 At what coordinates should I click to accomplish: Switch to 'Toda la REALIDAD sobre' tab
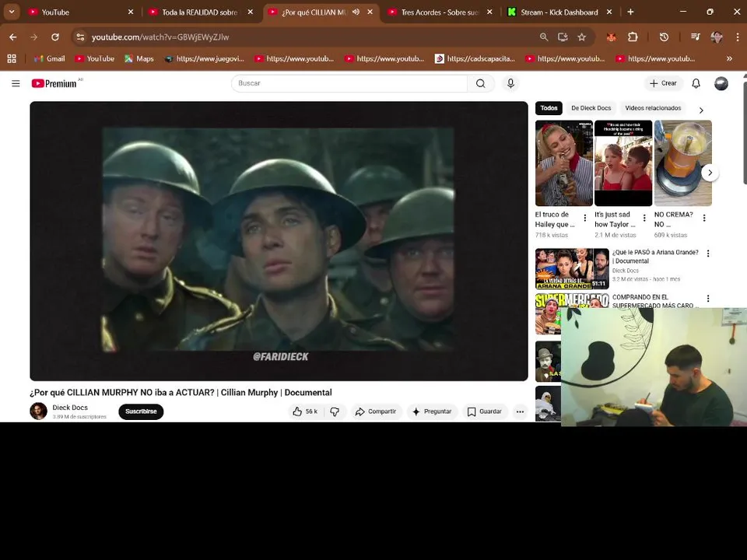(x=200, y=12)
